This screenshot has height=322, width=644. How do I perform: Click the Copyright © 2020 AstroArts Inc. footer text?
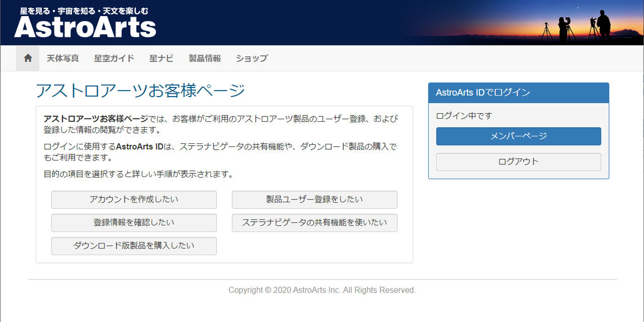322,290
